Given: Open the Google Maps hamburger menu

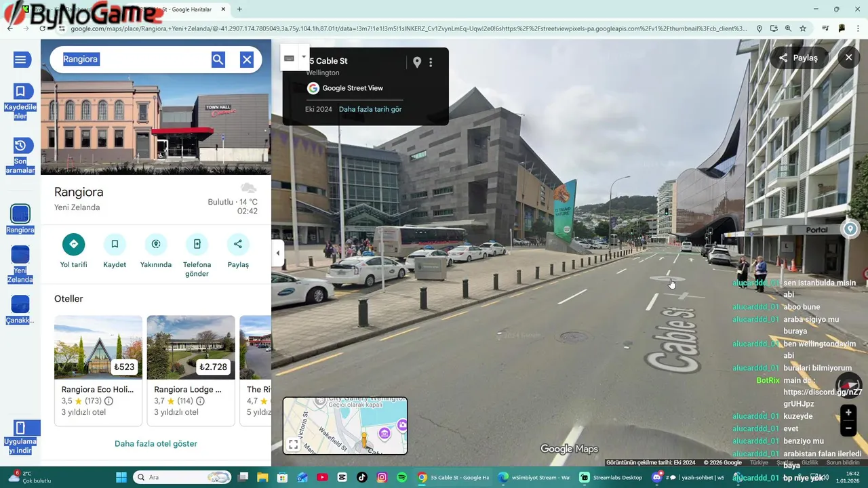Looking at the screenshot, I should coord(20,60).
